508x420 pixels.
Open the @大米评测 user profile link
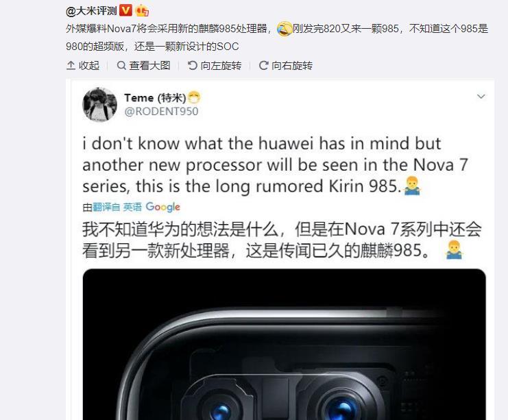pos(91,11)
